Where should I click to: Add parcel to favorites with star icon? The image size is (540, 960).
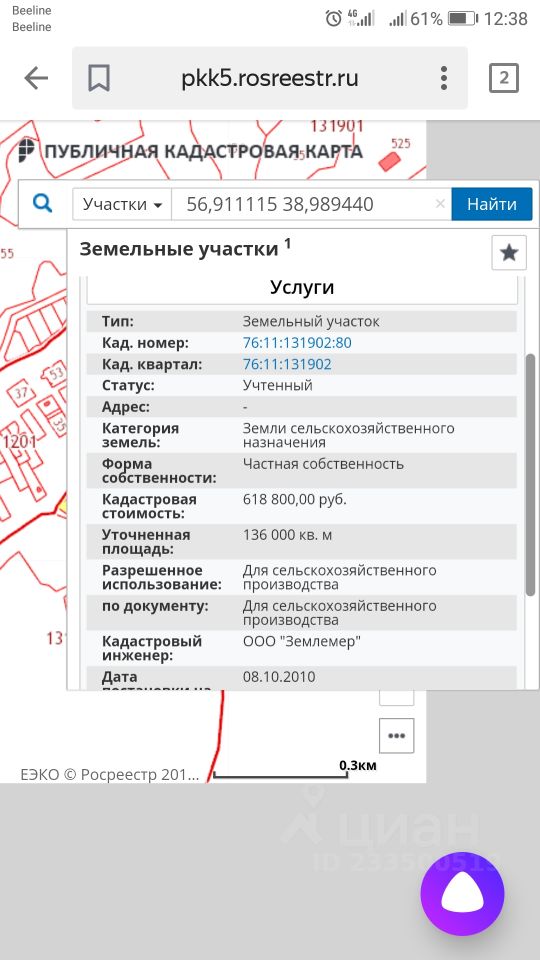click(509, 252)
